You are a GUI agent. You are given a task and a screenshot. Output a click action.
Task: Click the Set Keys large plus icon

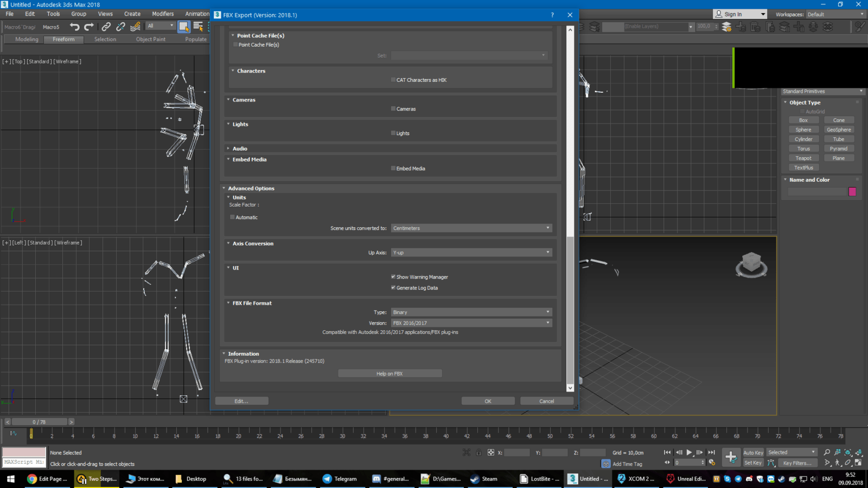pyautogui.click(x=731, y=457)
